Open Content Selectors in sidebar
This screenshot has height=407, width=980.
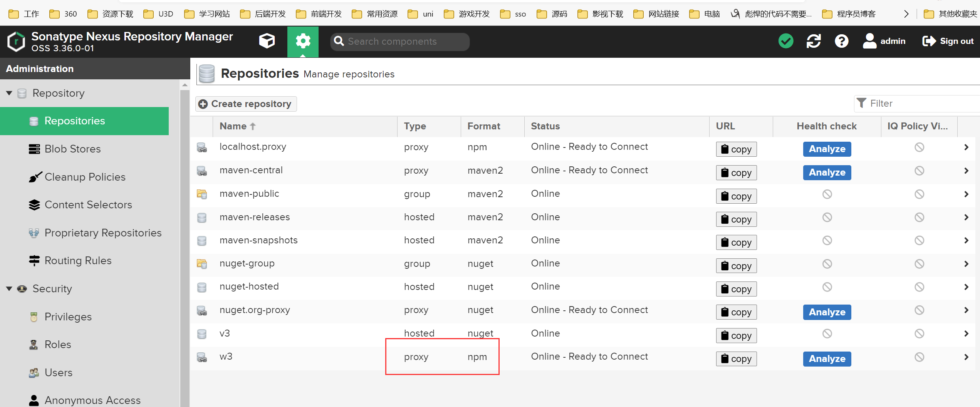(88, 205)
